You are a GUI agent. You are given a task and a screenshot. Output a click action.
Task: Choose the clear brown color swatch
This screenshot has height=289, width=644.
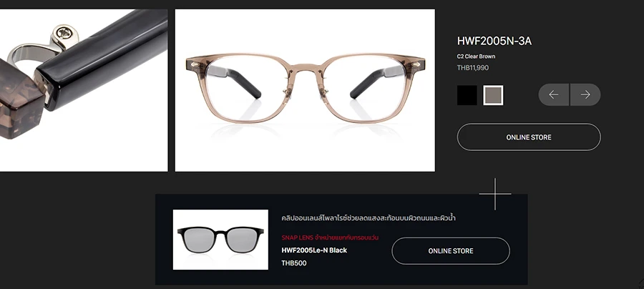click(493, 95)
